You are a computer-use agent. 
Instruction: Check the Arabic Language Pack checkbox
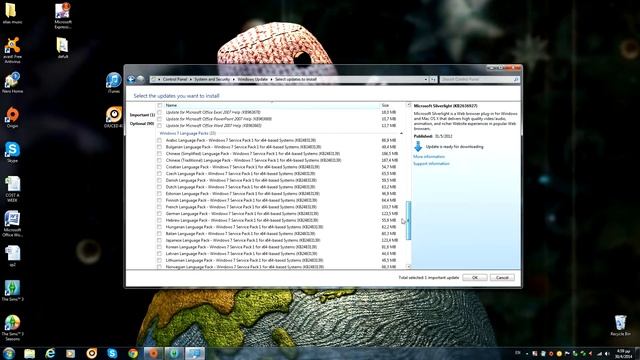click(x=160, y=140)
